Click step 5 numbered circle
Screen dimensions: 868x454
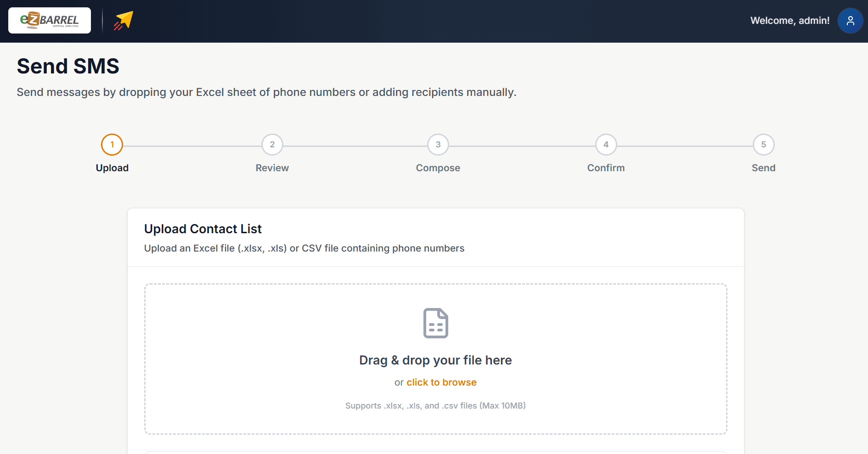763,145
